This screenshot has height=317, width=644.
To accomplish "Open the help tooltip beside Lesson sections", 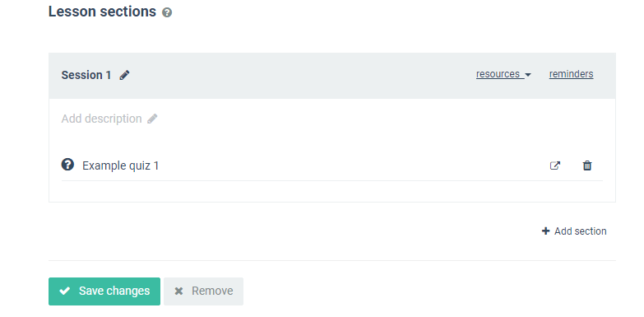I will (x=167, y=12).
